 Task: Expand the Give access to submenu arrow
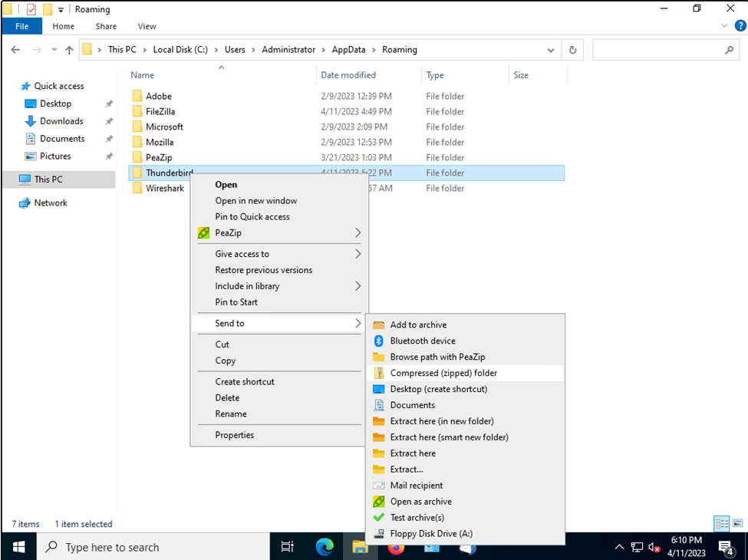358,254
